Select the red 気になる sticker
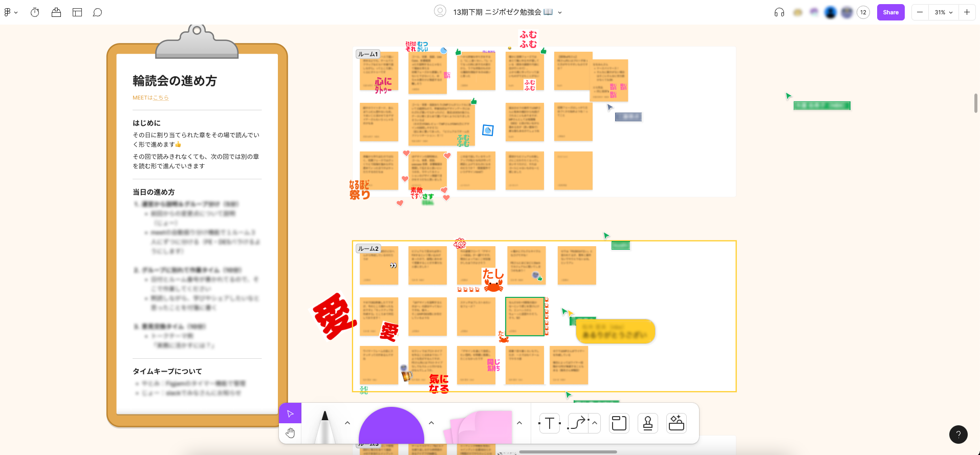 click(x=439, y=383)
